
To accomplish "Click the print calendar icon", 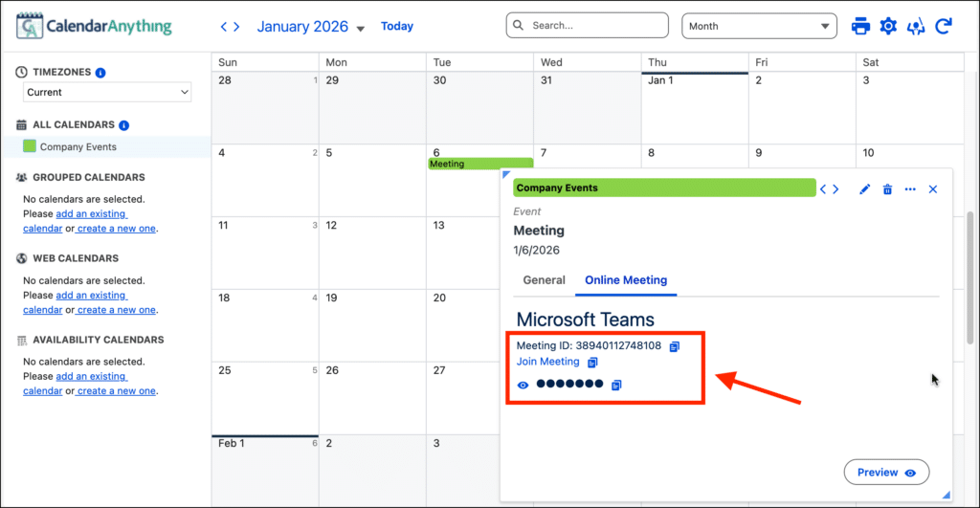I will (860, 26).
